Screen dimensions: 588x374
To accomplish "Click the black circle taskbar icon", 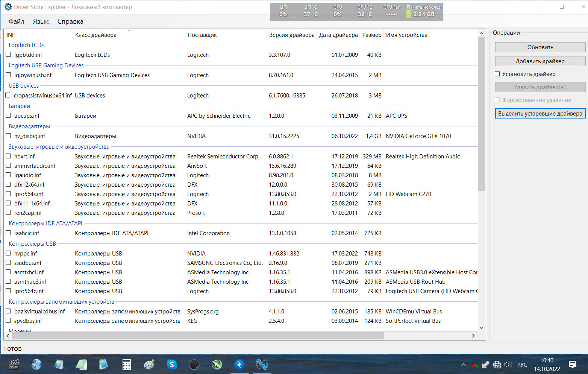I will [194, 364].
